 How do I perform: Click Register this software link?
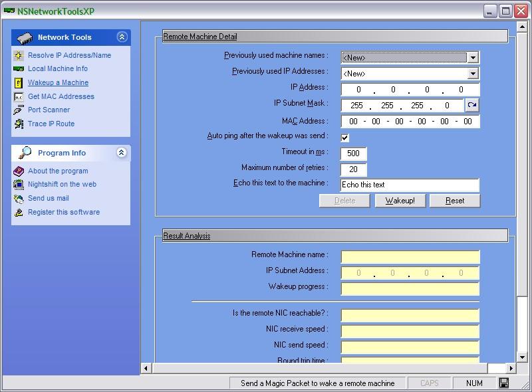coord(64,212)
